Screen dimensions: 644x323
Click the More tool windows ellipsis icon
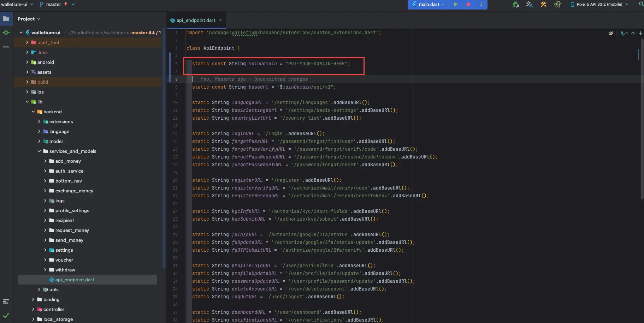[x=6, y=47]
